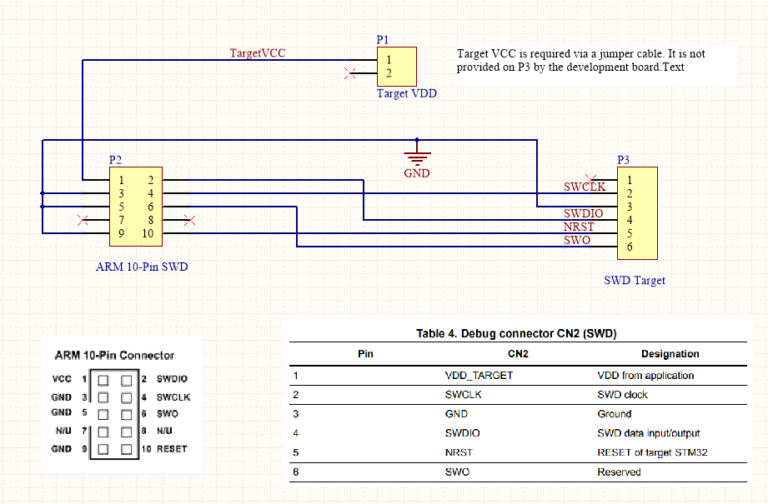
Task: Click the SWO label on the pinout image
Action: coord(168,414)
